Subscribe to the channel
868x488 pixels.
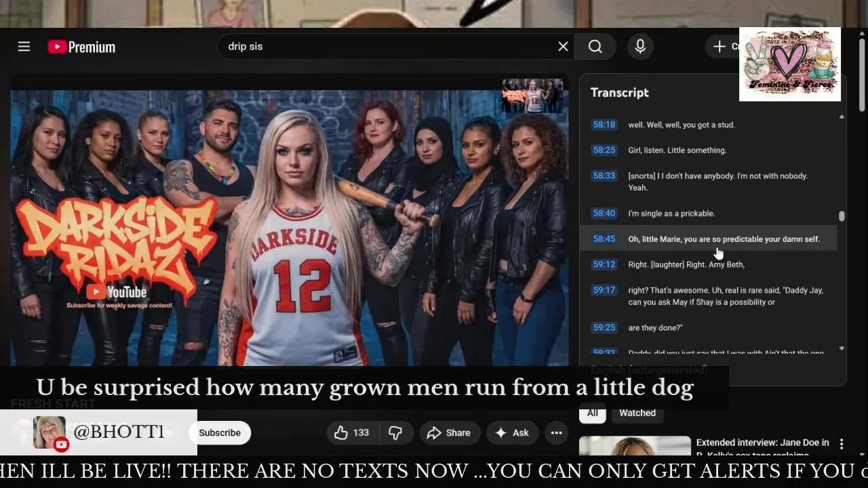(x=220, y=432)
